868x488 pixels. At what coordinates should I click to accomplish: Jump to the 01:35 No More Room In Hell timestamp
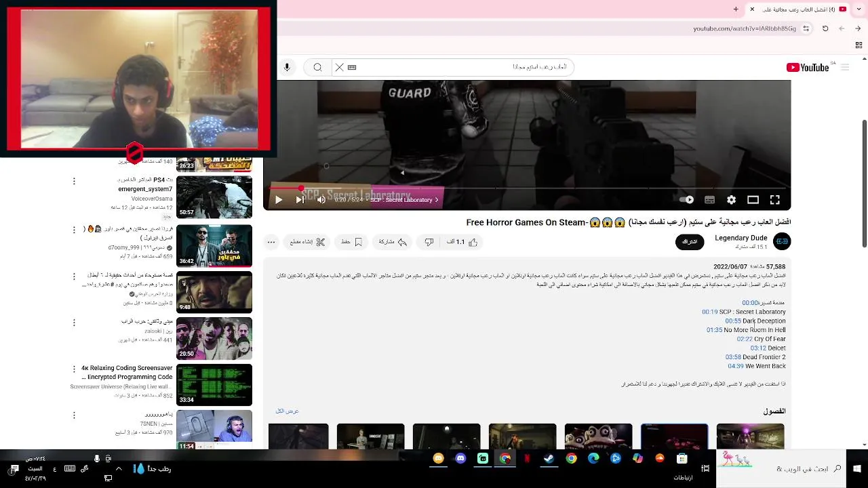[714, 330]
